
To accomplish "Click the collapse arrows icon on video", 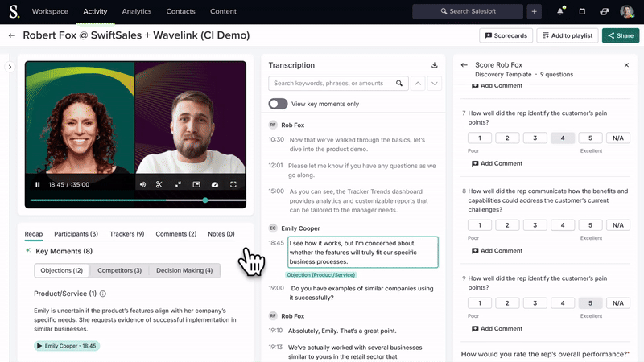I will [x=178, y=185].
